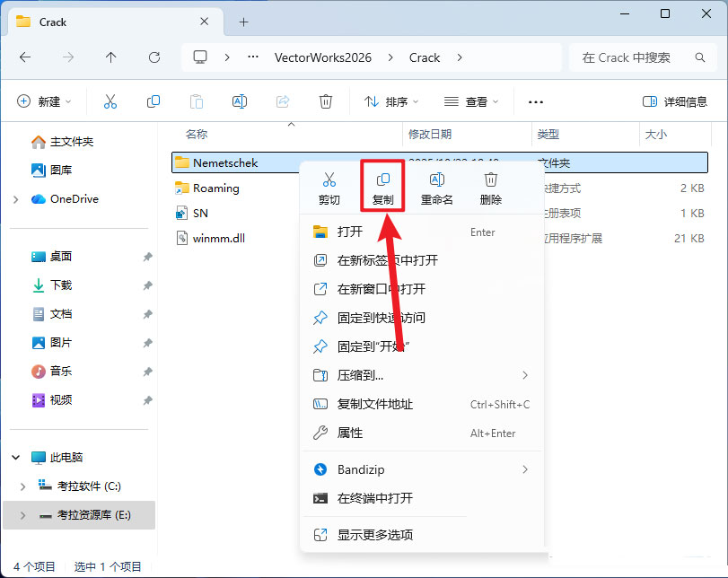Click the toolbar Delete trash icon
Image resolution: width=728 pixels, height=578 pixels.
326,101
